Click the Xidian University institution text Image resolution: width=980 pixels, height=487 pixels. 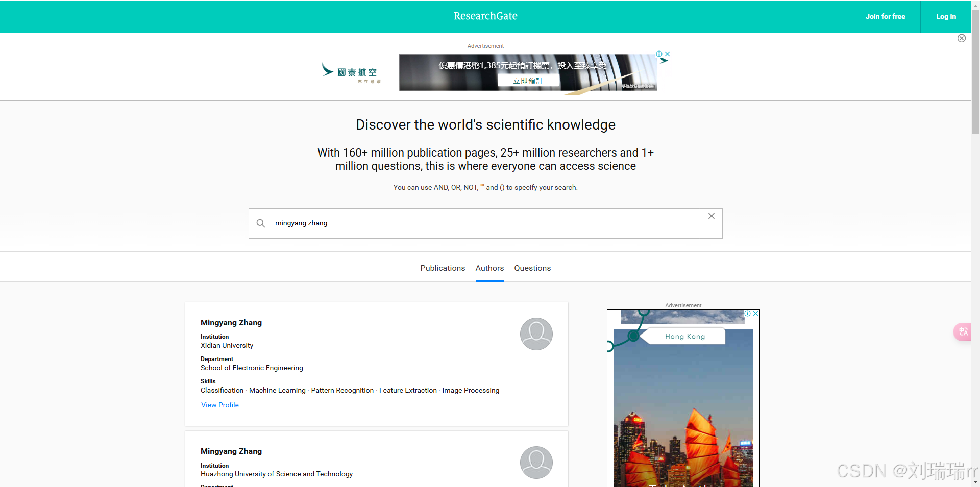pos(227,345)
